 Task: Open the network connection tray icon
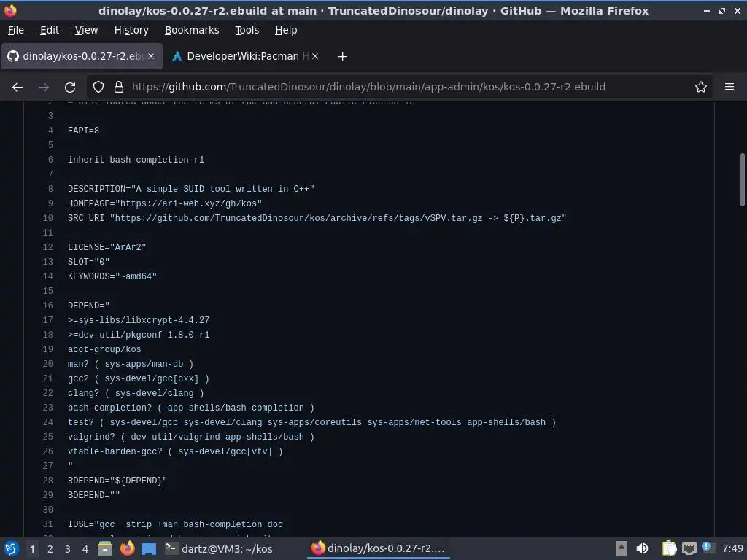[689, 549]
